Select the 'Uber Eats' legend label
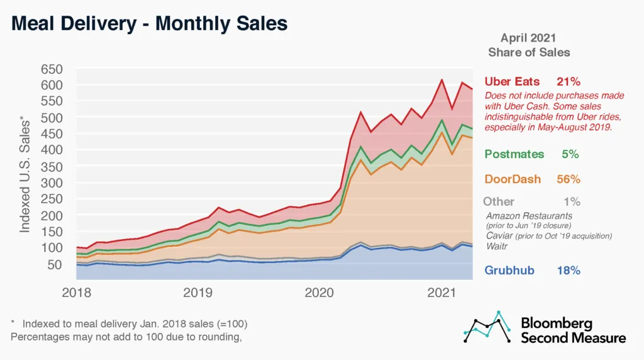 pyautogui.click(x=512, y=81)
